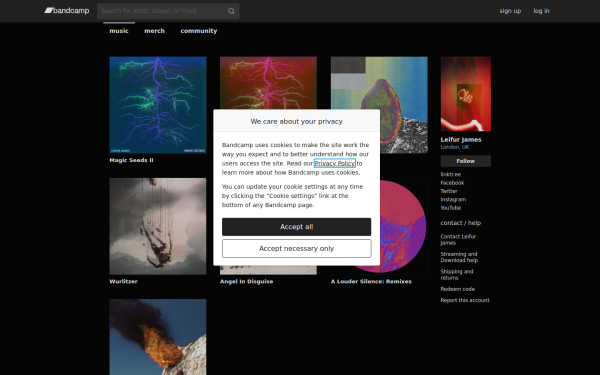Click the Leifur James artist name
This screenshot has height=375, width=600.
tap(461, 140)
